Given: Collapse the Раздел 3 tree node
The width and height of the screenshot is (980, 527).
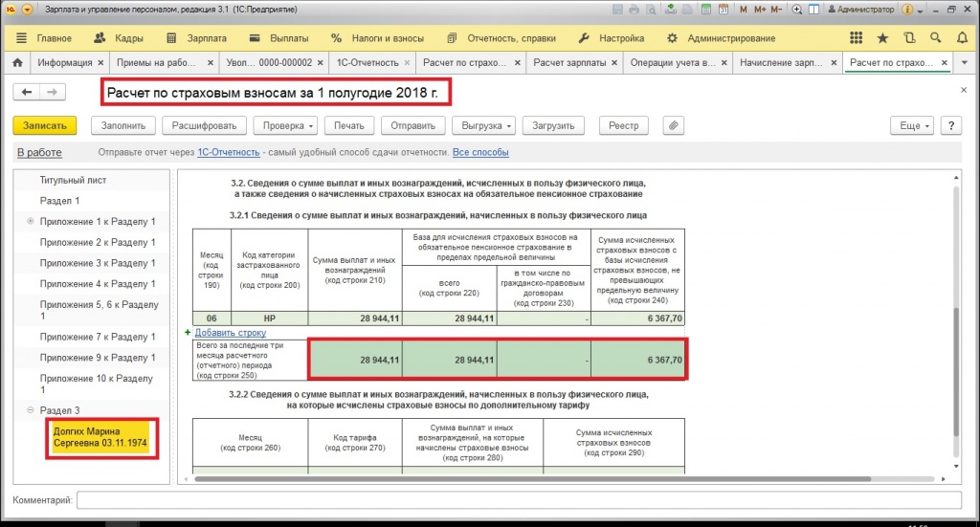Looking at the screenshot, I should [30, 410].
